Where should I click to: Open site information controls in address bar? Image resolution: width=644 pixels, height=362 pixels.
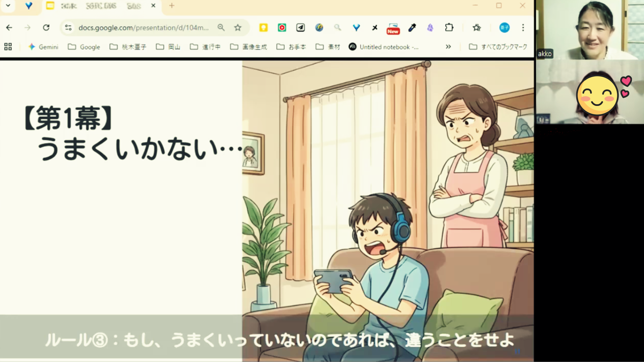(68, 27)
